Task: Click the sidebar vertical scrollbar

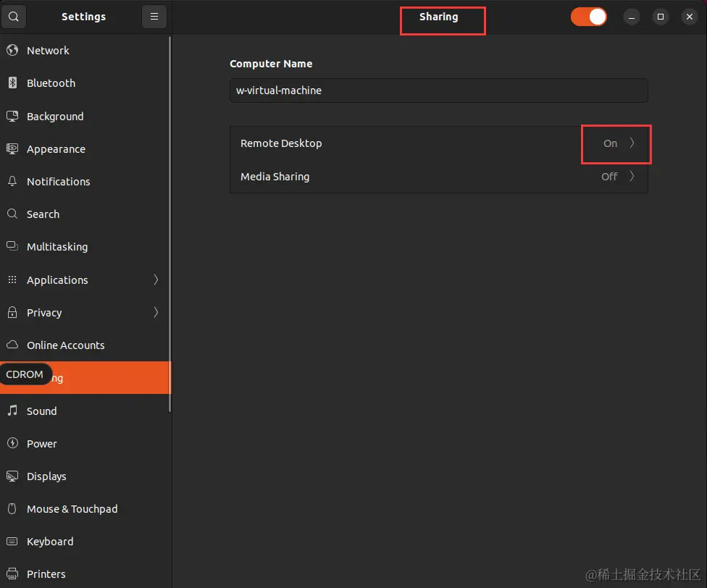Action: point(170,224)
